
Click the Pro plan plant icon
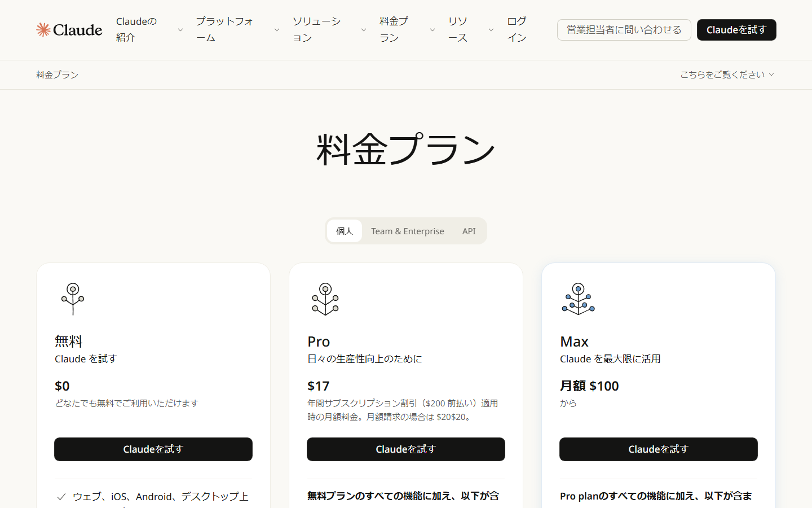(325, 299)
